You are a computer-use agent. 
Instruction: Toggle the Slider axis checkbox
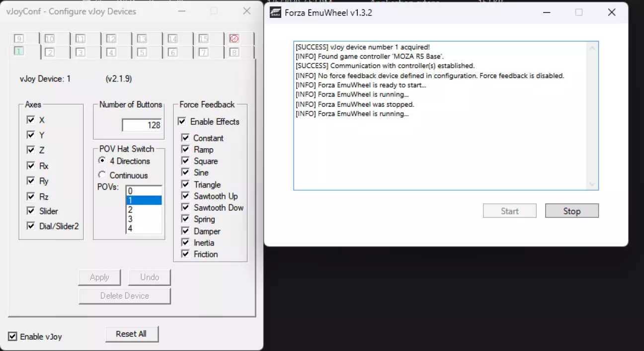tap(31, 211)
